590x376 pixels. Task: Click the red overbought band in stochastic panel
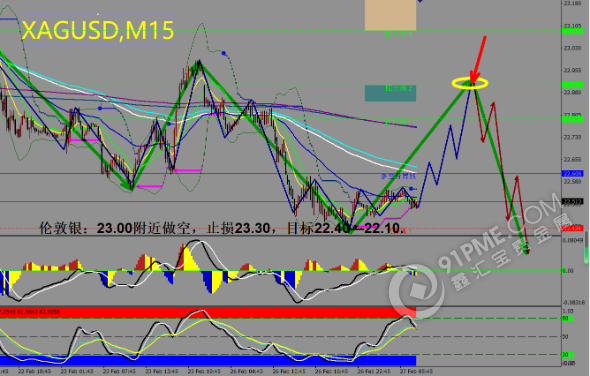pos(208,312)
